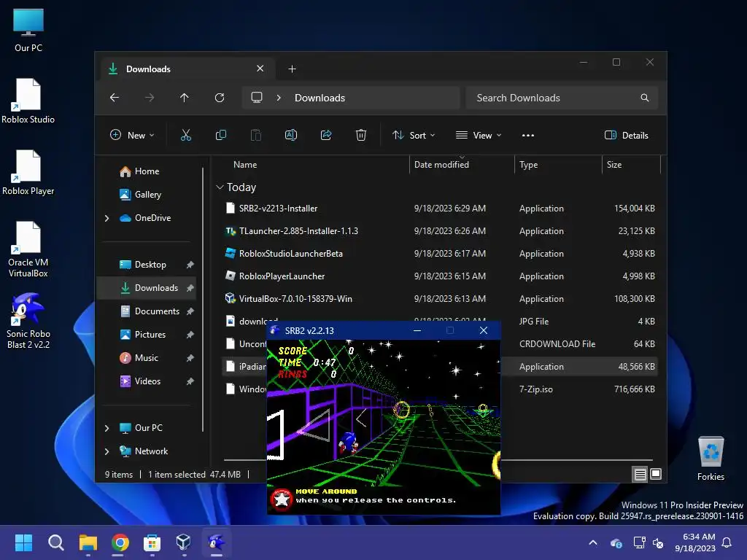747x560 pixels.
Task: Close the Downloads tab
Action: (260, 69)
